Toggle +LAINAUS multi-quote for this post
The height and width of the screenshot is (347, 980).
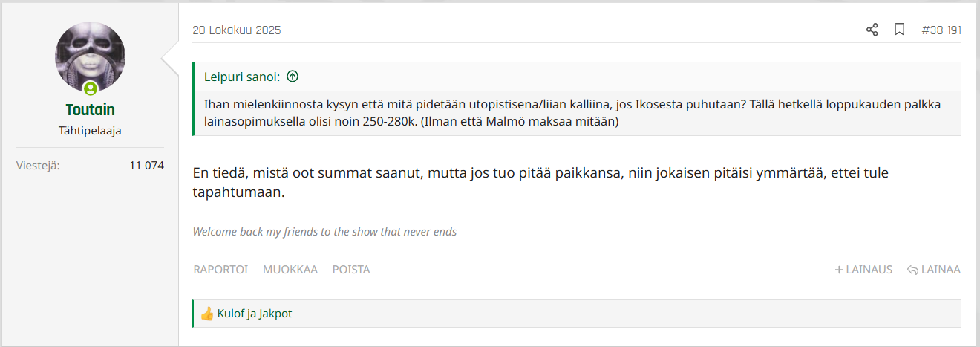[x=863, y=270]
